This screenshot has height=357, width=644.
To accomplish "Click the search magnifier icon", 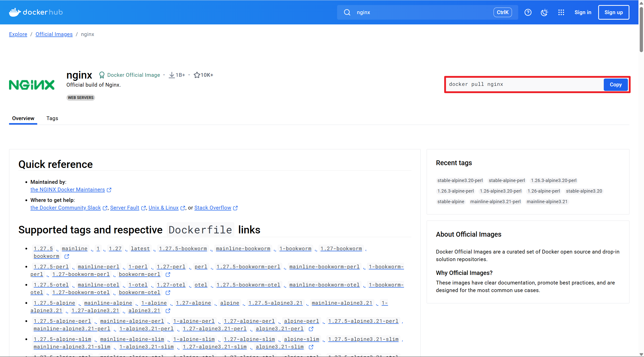I will point(347,12).
